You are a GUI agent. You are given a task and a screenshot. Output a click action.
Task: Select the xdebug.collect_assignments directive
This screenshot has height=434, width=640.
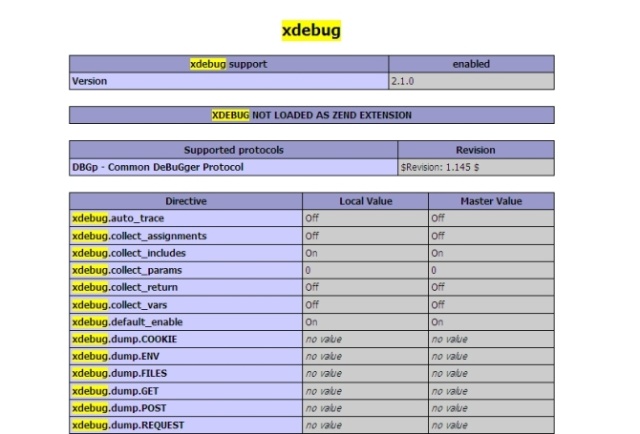186,236
